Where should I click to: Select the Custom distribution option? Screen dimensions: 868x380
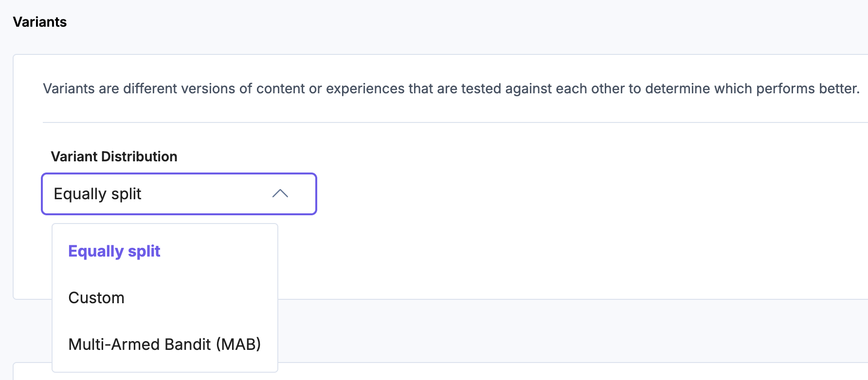[x=96, y=298]
